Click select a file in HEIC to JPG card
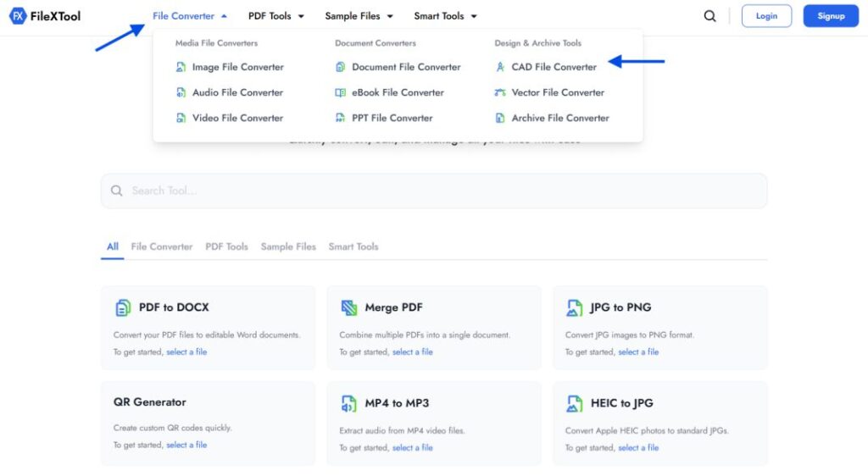868x476 pixels. coord(638,448)
